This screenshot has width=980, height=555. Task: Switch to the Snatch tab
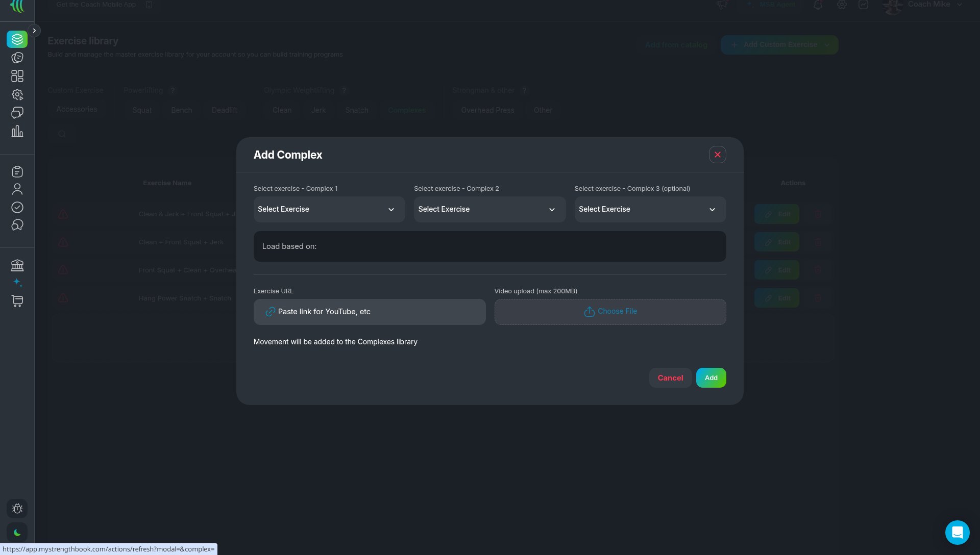click(x=357, y=110)
